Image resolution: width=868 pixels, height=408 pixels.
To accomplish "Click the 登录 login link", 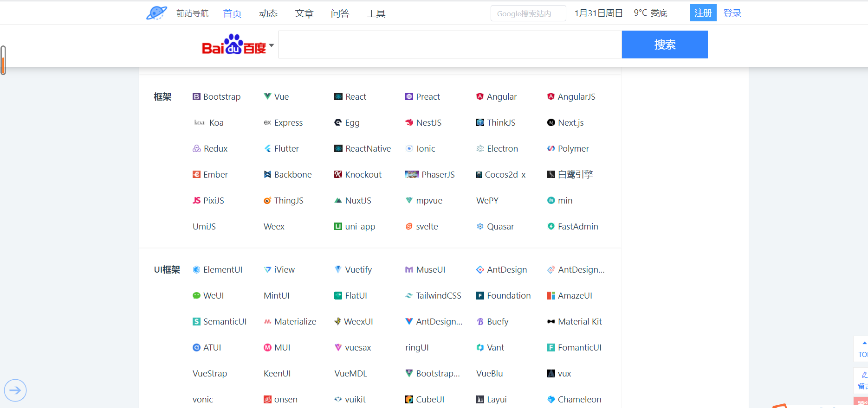I will click(732, 13).
